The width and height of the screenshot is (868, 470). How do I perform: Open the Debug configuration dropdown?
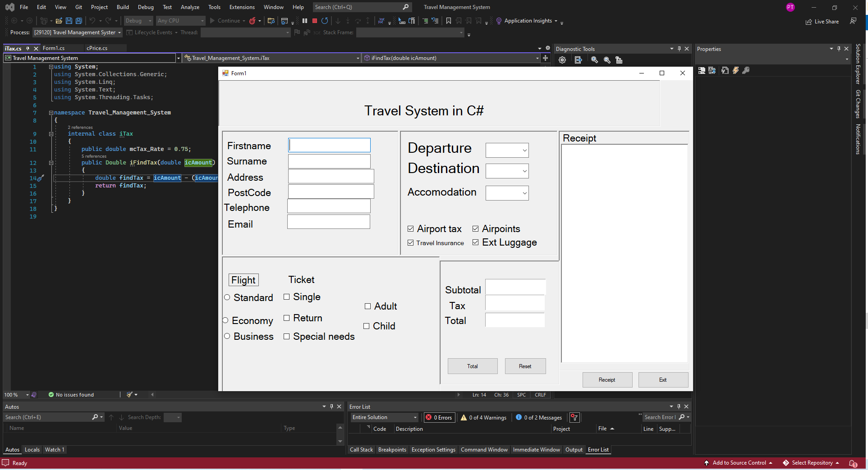click(138, 21)
